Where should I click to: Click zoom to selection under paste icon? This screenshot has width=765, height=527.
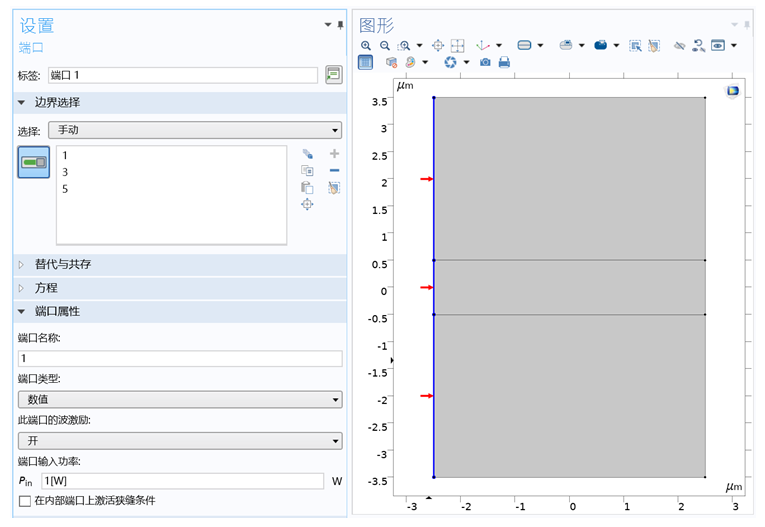[x=307, y=204]
